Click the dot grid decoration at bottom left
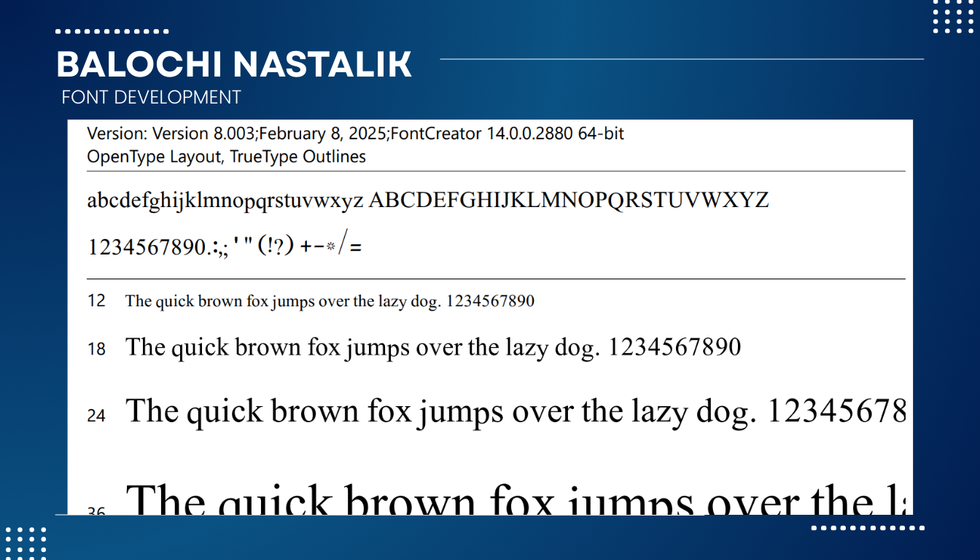This screenshot has height=560, width=980. coord(26,541)
